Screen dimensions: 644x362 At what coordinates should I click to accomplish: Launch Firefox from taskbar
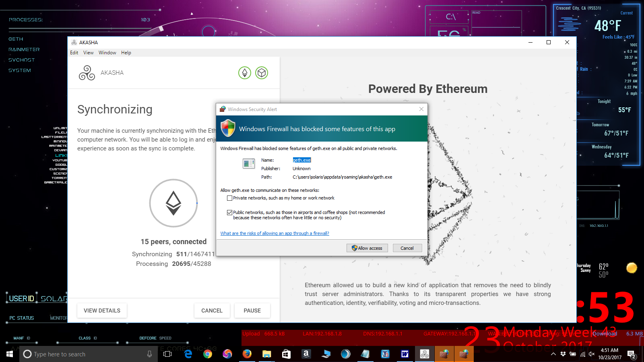(247, 354)
